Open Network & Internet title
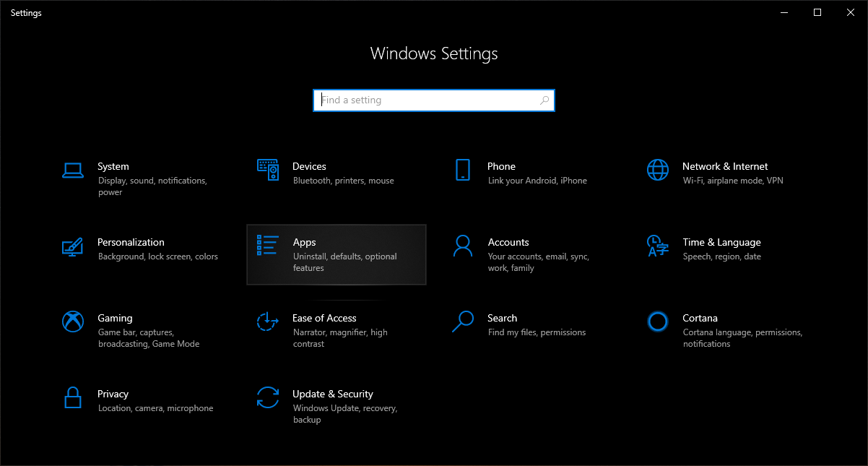Image resolution: width=868 pixels, height=466 pixels. [725, 166]
